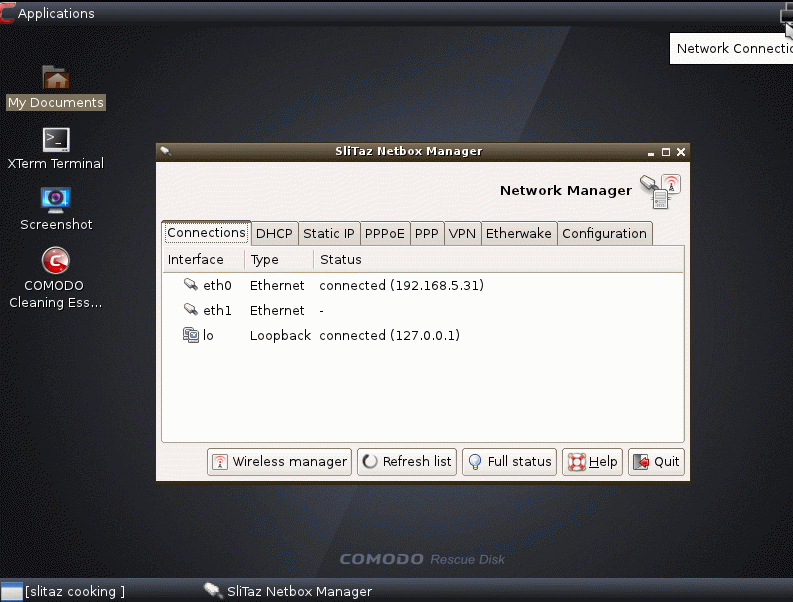The width and height of the screenshot is (793, 602).
Task: Show Full status
Action: tap(509, 462)
